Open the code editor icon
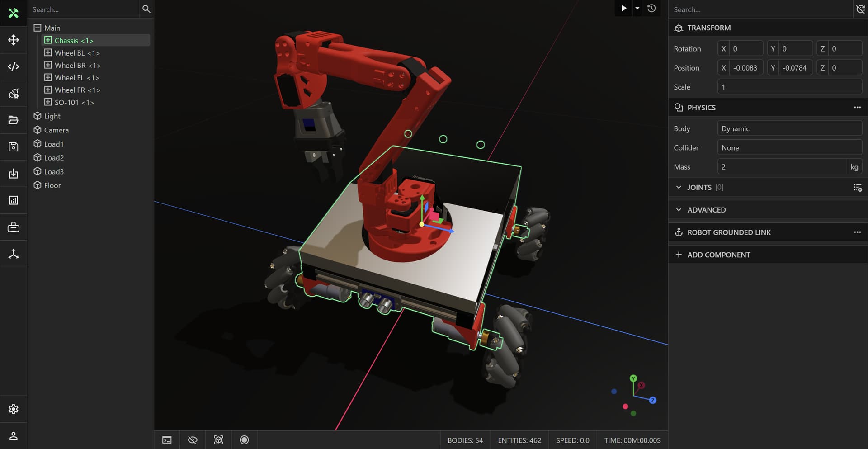Viewport: 868px width, 449px height. 14,67
